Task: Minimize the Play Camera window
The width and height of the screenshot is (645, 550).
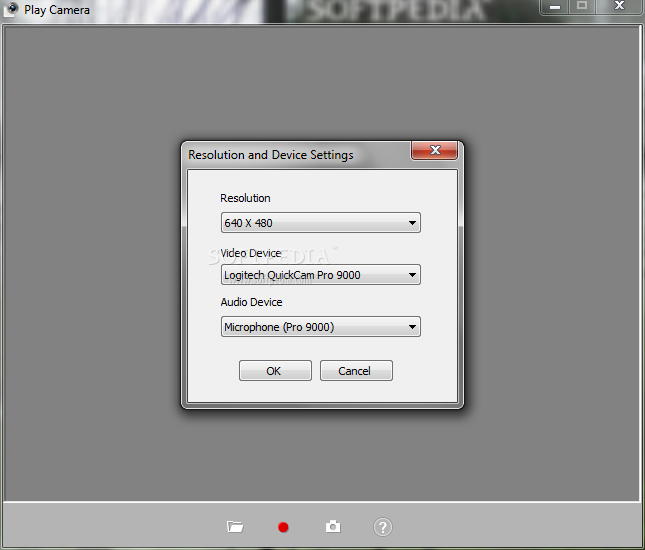Action: click(555, 7)
